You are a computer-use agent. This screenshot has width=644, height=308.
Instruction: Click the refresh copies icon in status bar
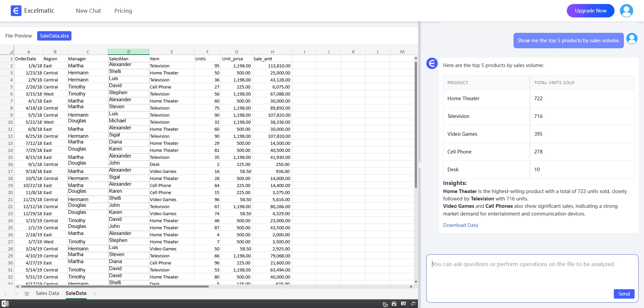coord(385,304)
